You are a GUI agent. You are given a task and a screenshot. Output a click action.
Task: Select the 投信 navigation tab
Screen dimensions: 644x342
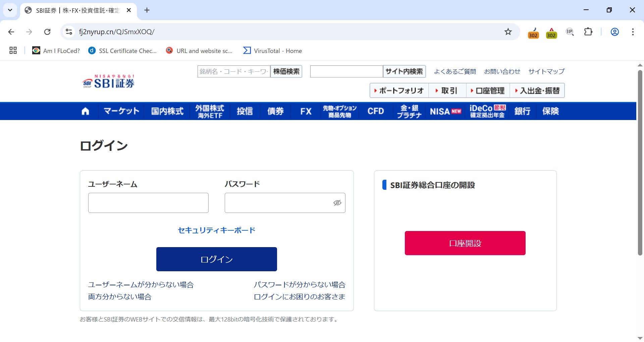[245, 111]
